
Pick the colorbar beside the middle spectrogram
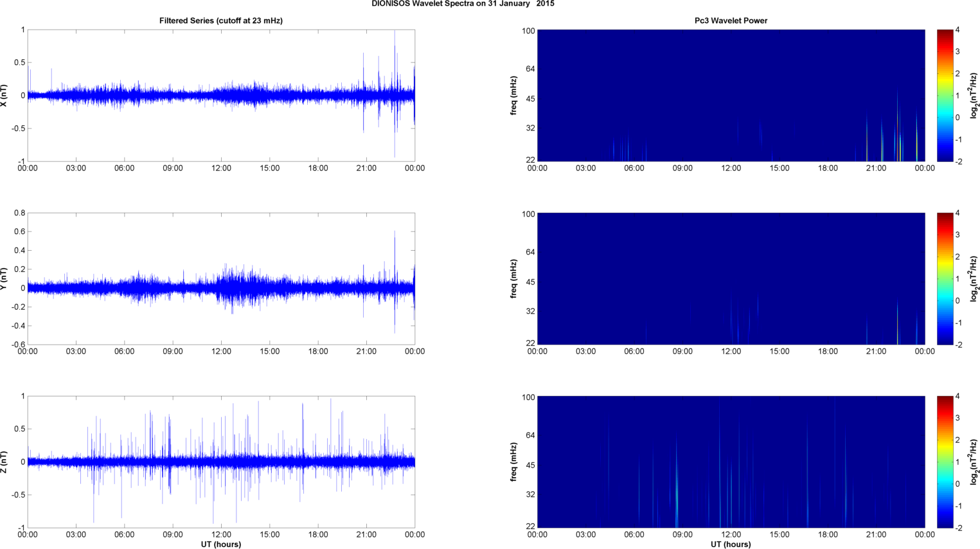click(x=945, y=278)
